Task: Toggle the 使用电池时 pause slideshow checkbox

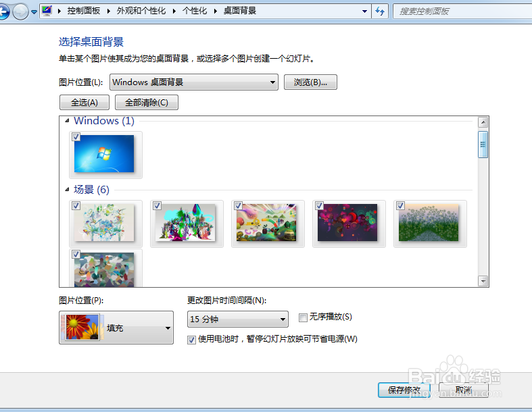Action: point(192,340)
